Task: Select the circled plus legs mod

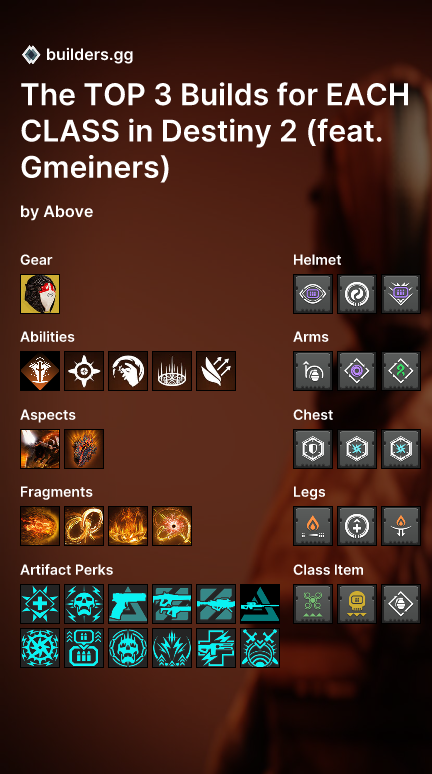Action: pos(357,526)
